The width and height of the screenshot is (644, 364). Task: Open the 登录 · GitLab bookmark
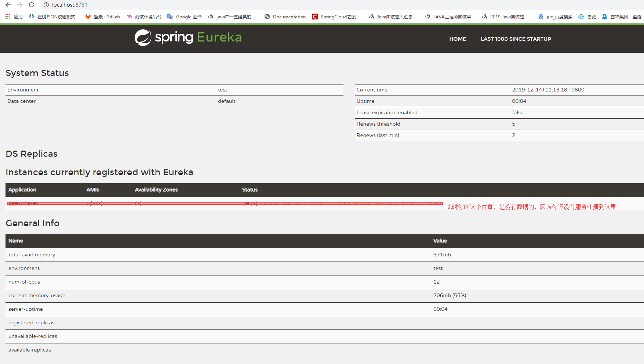103,17
